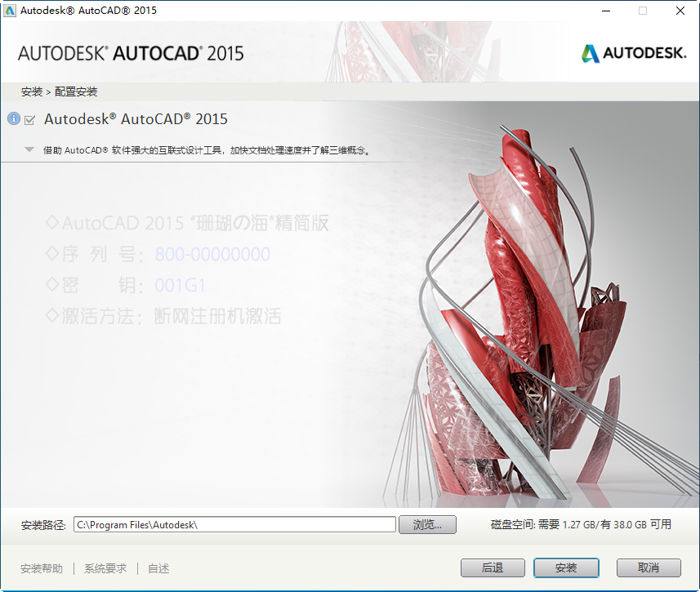Viewport: 700px width, 592px height.
Task: Click the 配置安装 breadcrumb text
Action: [x=76, y=92]
